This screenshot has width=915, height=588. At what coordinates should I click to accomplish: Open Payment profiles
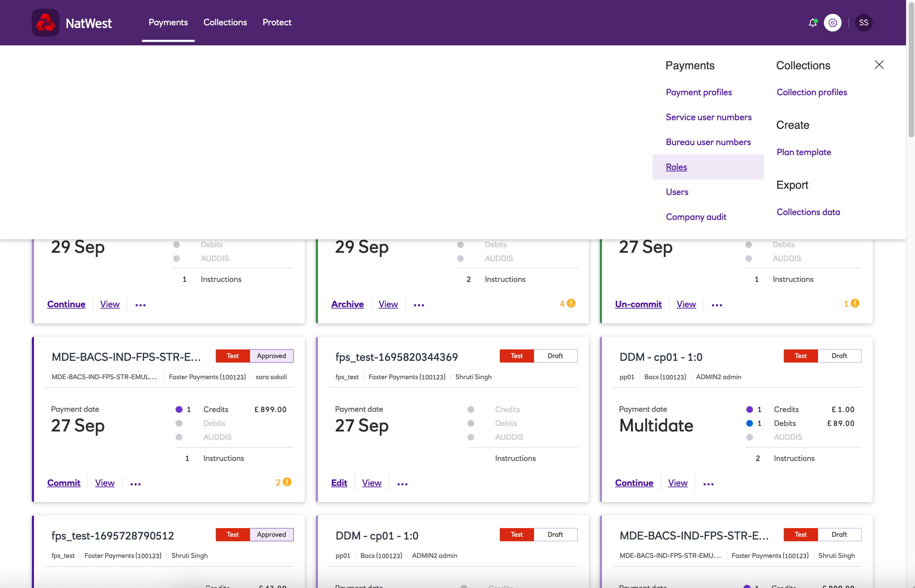(699, 92)
